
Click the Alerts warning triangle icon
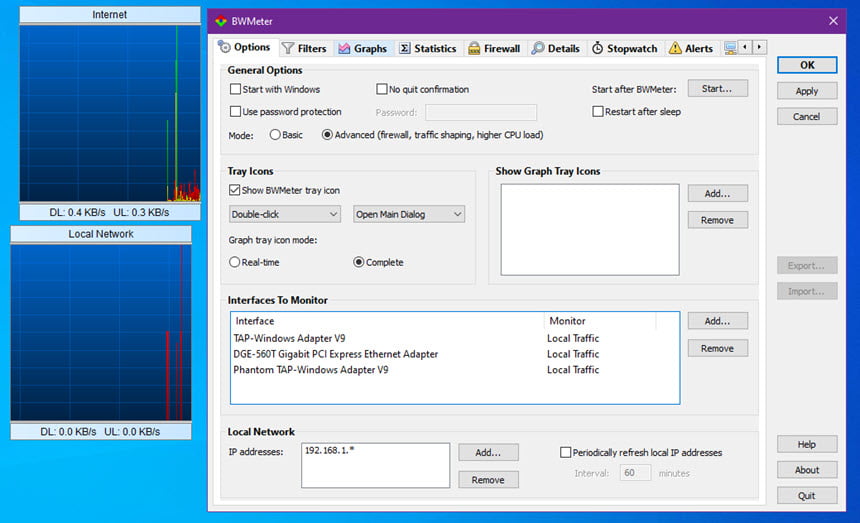point(675,48)
